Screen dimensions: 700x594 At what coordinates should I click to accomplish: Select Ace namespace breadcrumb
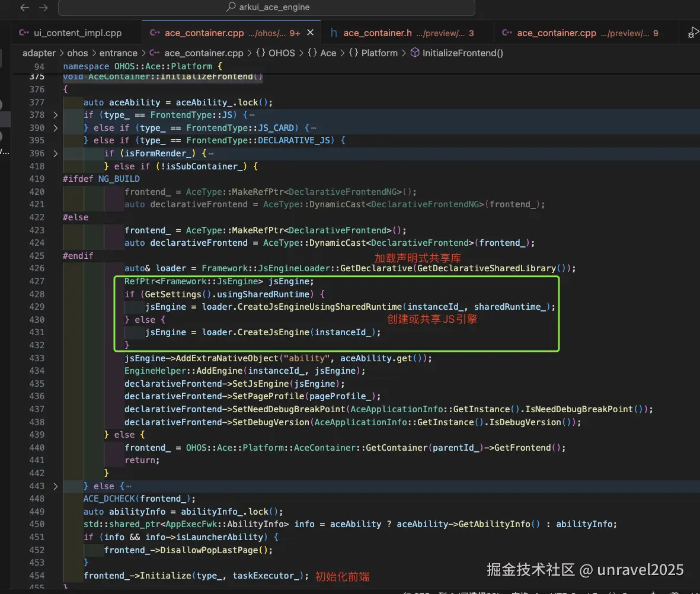(x=328, y=53)
